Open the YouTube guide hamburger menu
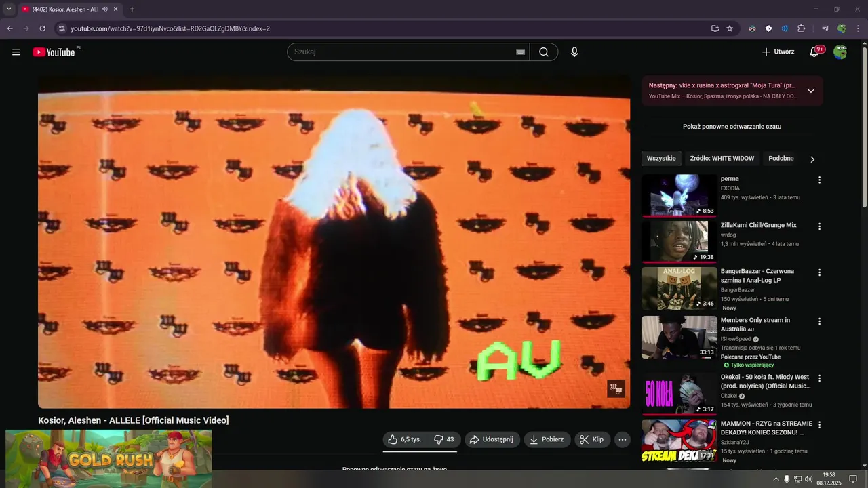The width and height of the screenshot is (868, 488). [x=16, y=52]
